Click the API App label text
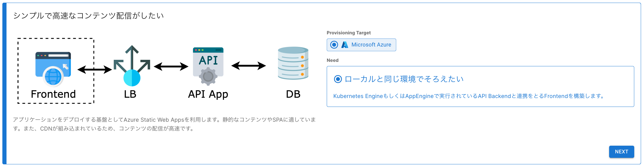Image resolution: width=644 pixels, height=167 pixels. pos(208,94)
